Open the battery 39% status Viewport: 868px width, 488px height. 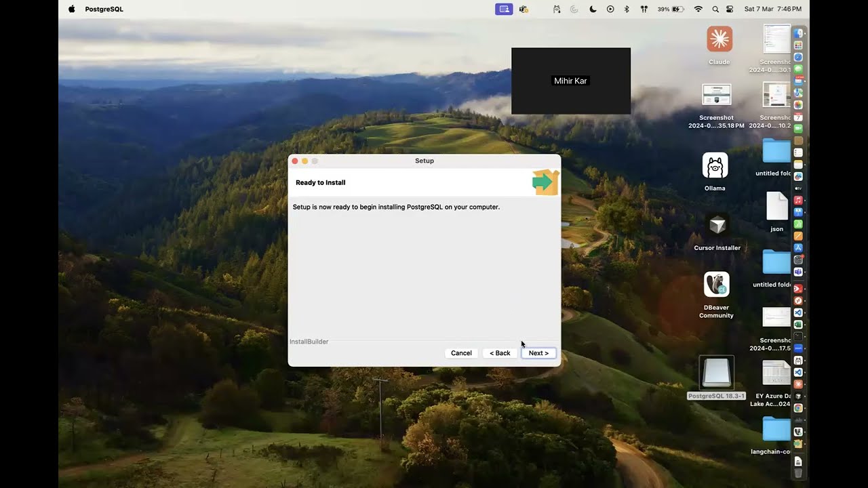(x=671, y=9)
